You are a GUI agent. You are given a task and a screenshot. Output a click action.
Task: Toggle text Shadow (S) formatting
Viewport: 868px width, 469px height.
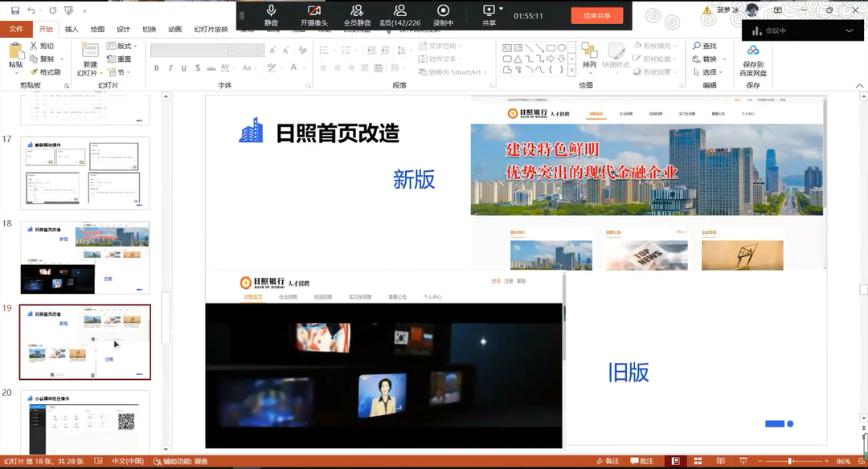[x=197, y=67]
